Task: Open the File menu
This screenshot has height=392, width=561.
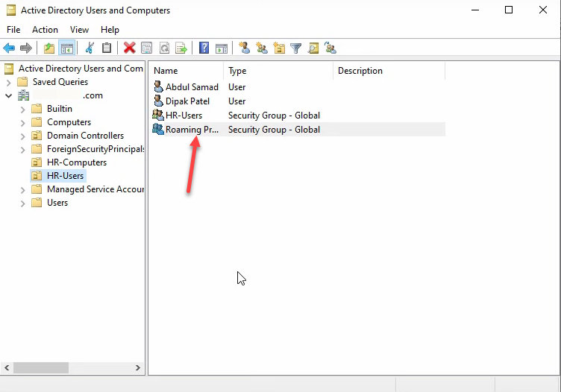Action: pyautogui.click(x=13, y=30)
